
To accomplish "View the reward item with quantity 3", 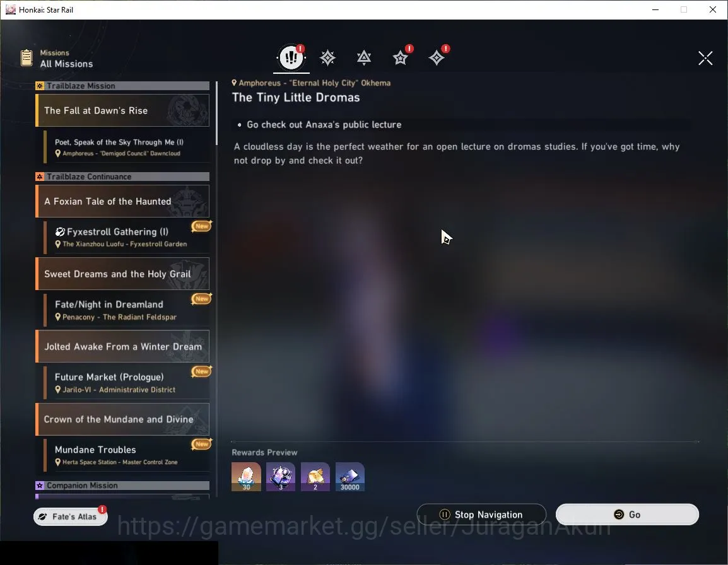I will pyautogui.click(x=281, y=477).
